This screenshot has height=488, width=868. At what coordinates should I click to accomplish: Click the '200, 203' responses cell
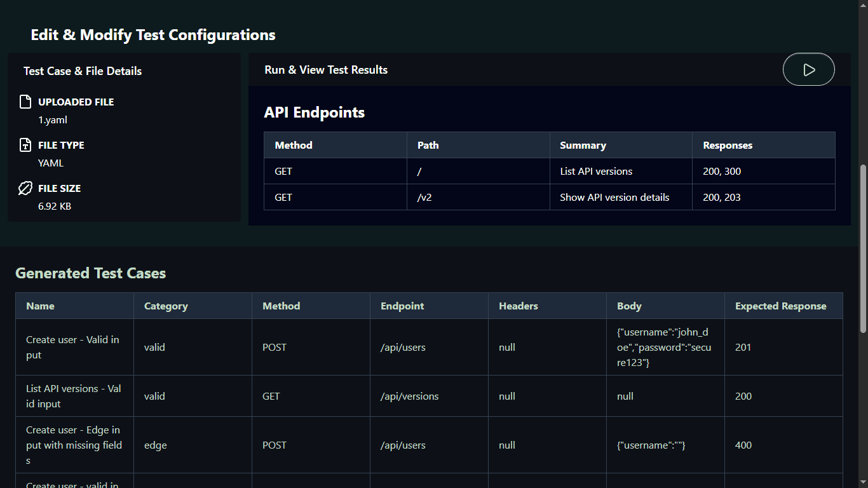click(x=764, y=197)
